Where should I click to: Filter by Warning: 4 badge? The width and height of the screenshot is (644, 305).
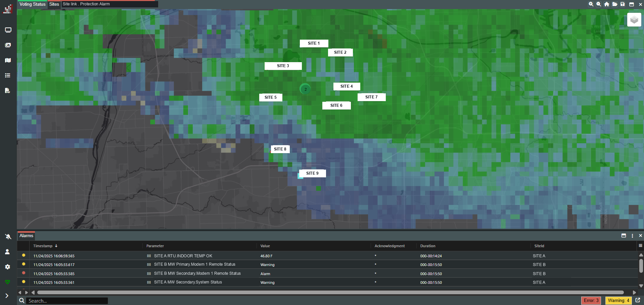pos(618,301)
